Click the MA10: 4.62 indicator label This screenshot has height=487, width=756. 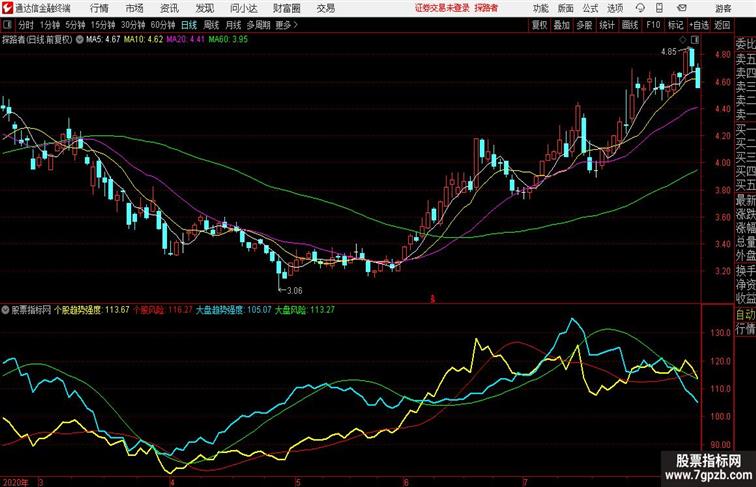pos(143,40)
